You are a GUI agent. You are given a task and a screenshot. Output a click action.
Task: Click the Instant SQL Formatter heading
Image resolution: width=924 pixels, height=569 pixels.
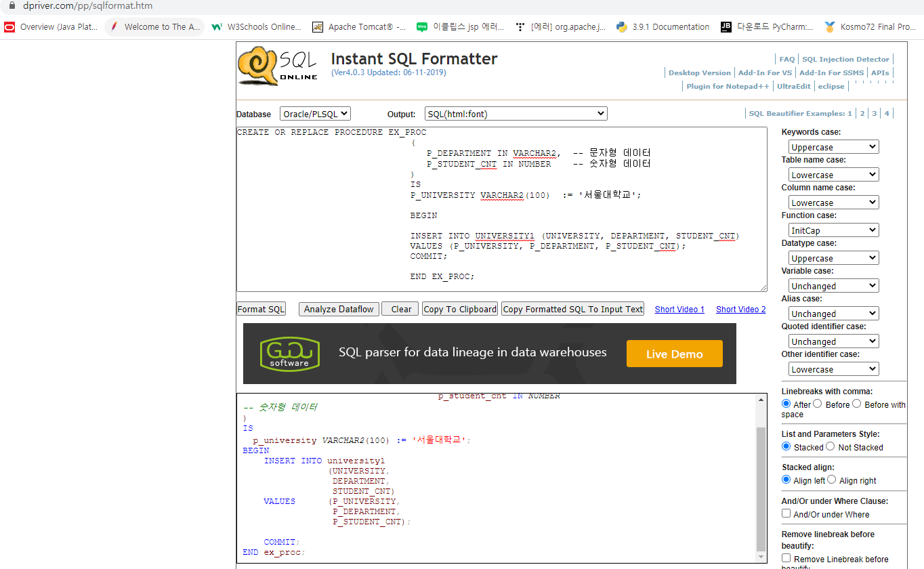(414, 59)
